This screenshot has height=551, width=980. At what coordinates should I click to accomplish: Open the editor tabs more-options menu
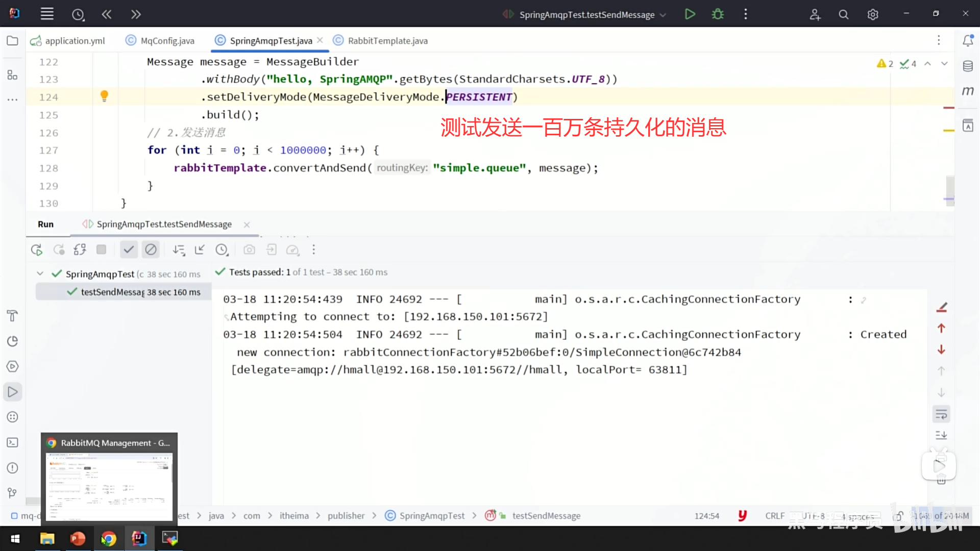click(x=938, y=40)
